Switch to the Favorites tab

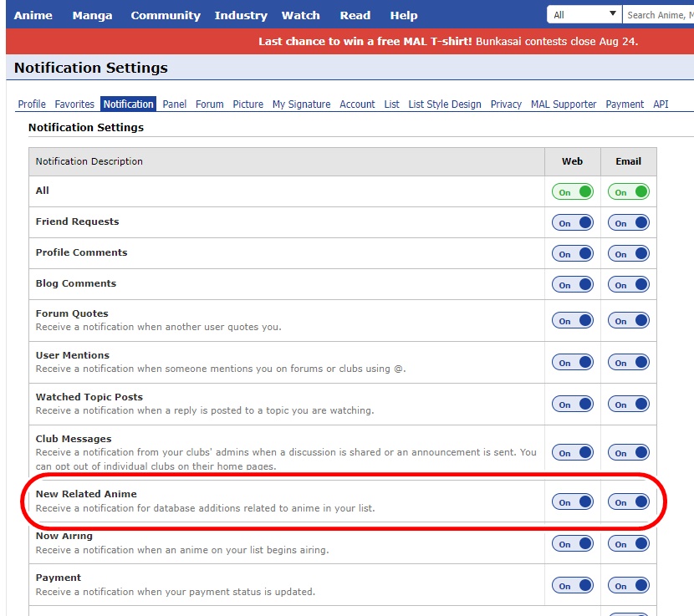coord(74,104)
